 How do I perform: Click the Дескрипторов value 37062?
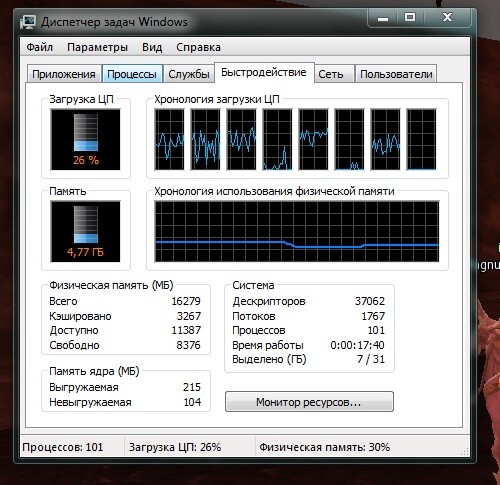370,301
